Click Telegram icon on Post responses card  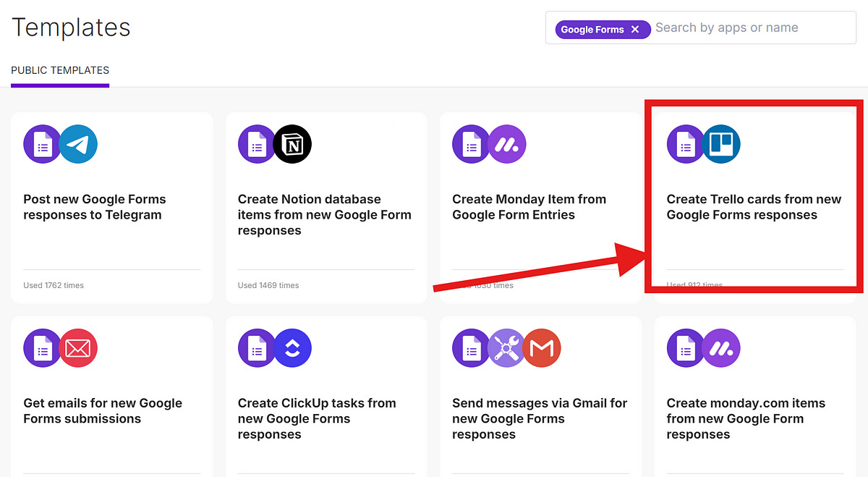(x=78, y=144)
